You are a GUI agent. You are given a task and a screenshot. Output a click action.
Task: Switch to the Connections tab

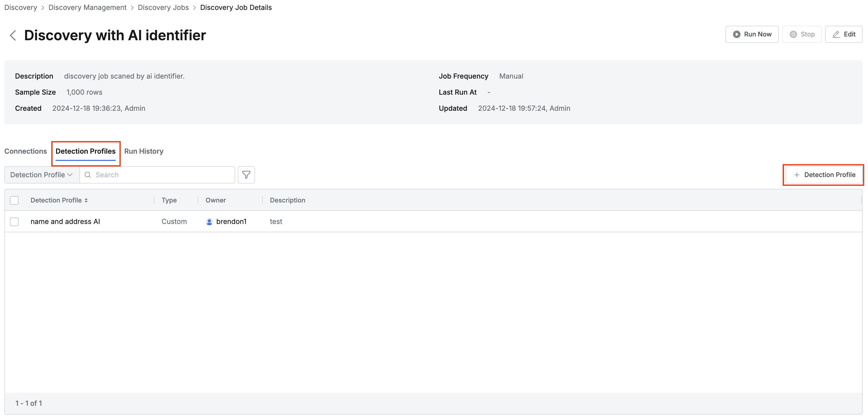25,151
